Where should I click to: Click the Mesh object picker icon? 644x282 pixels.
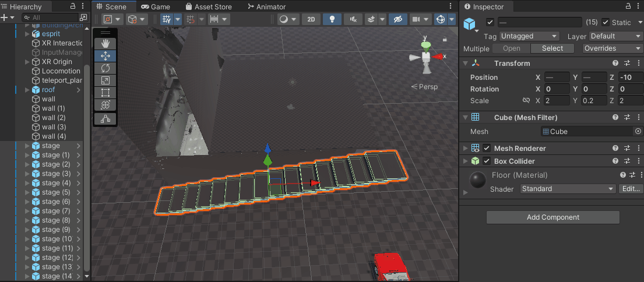click(x=638, y=132)
